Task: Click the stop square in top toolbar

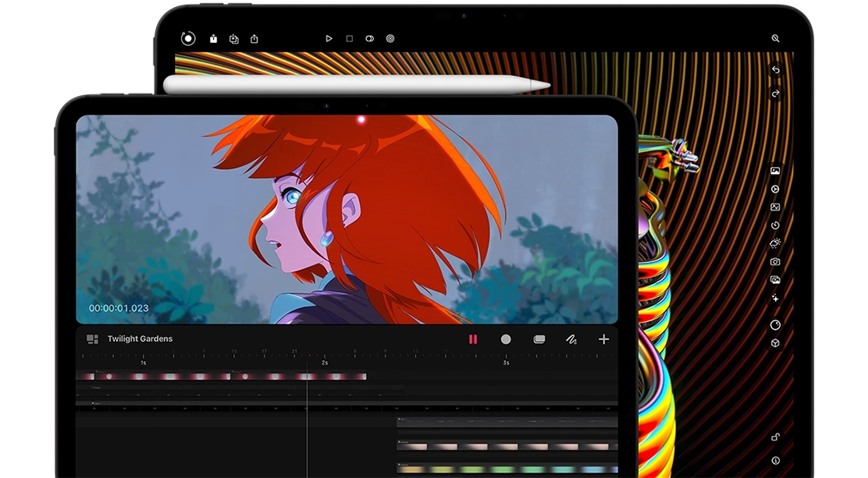Action: [349, 38]
